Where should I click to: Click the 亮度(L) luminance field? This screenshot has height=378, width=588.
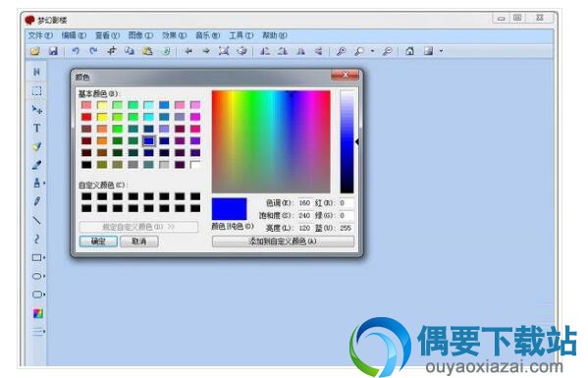(x=304, y=228)
